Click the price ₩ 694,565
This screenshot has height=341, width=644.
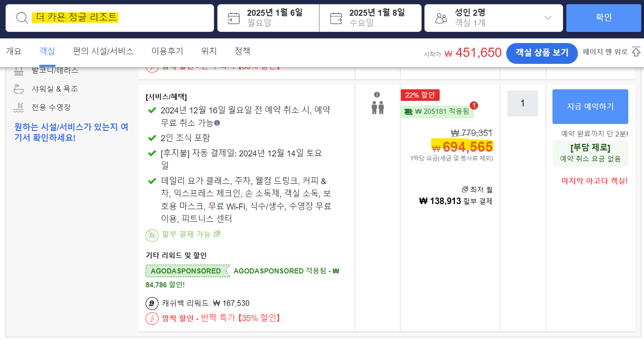(462, 147)
